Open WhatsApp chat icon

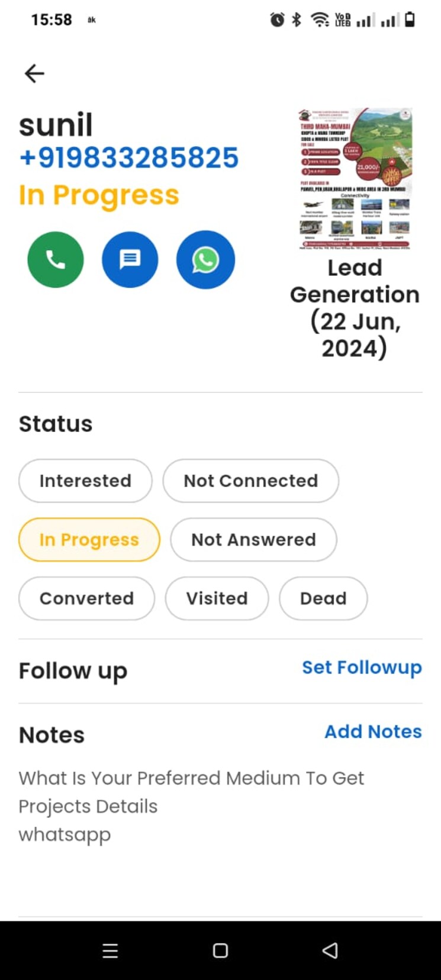205,260
